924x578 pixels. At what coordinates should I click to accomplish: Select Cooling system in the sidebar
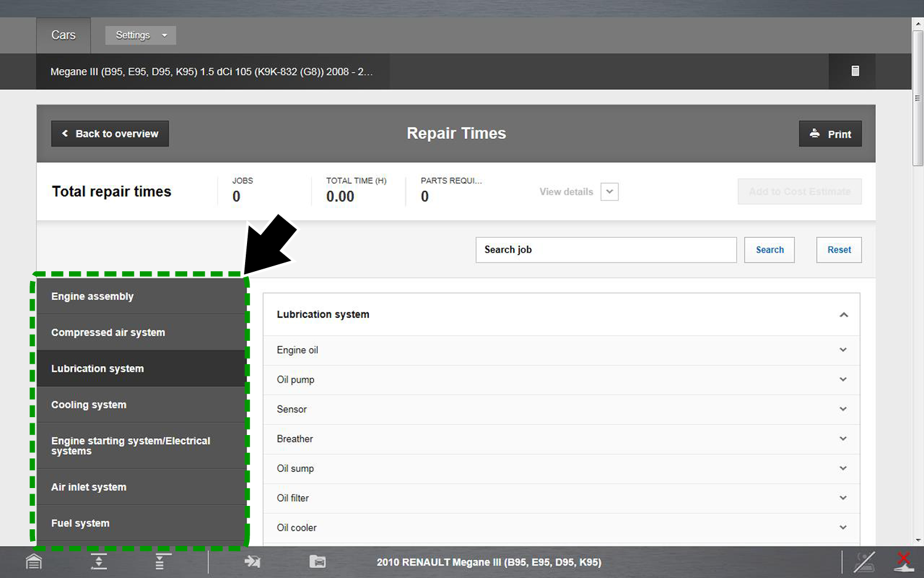point(141,405)
